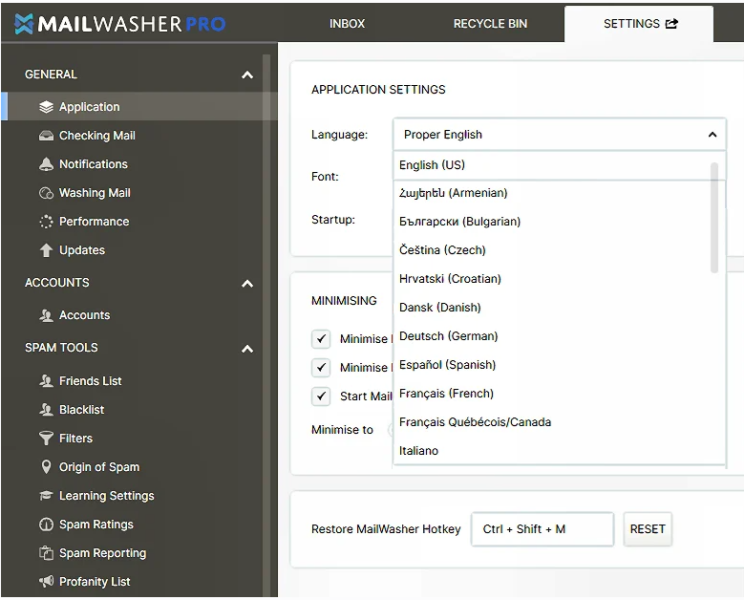
Task: Toggle the second Minimise checkbox
Action: (x=321, y=367)
